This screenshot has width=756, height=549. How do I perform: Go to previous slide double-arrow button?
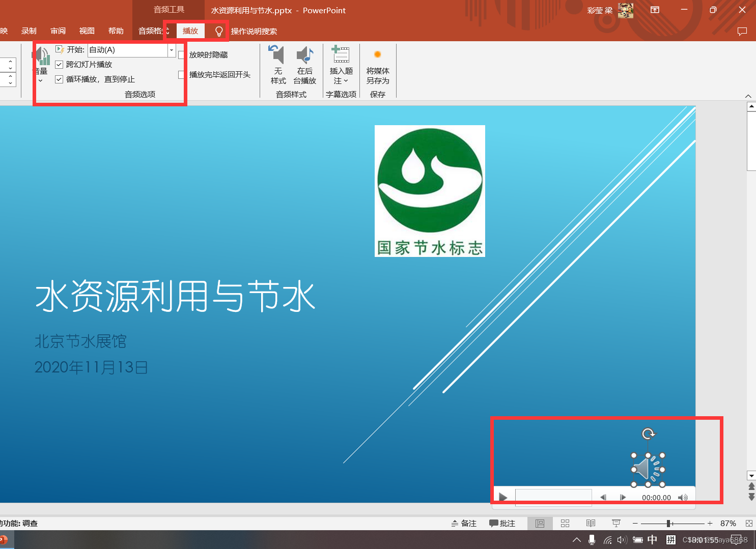(x=751, y=487)
